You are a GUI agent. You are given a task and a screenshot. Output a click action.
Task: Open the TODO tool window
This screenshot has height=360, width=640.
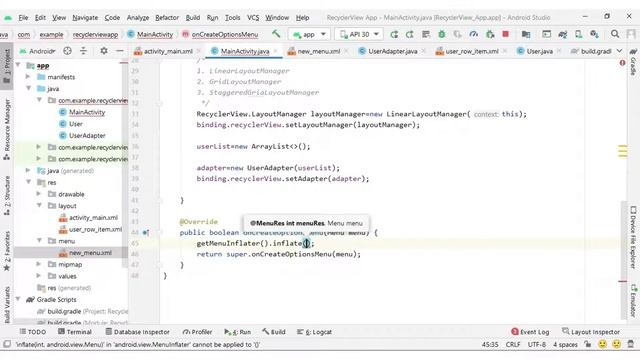point(32,332)
